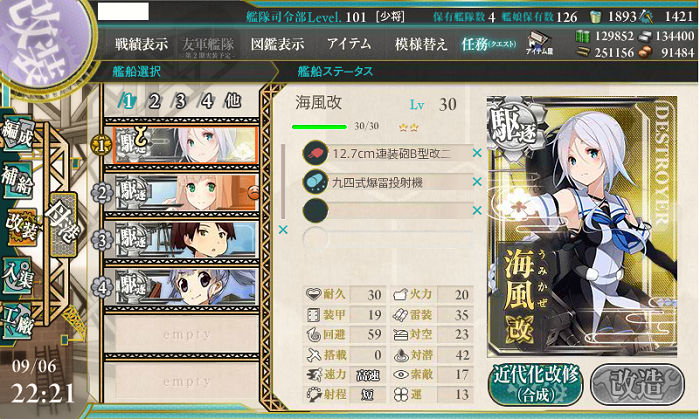The image size is (700, 419).
Task: Remove the 九四式爆雷投射機 with its X
Action: point(477,182)
